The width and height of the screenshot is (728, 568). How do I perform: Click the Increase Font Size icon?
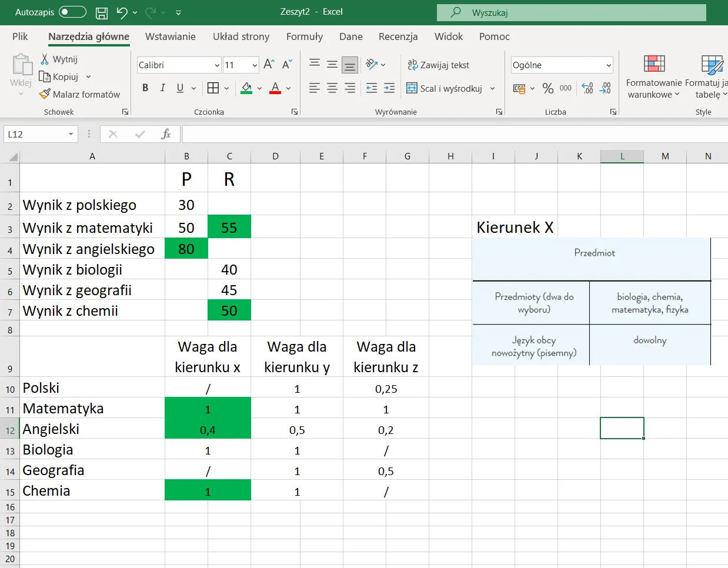click(269, 65)
